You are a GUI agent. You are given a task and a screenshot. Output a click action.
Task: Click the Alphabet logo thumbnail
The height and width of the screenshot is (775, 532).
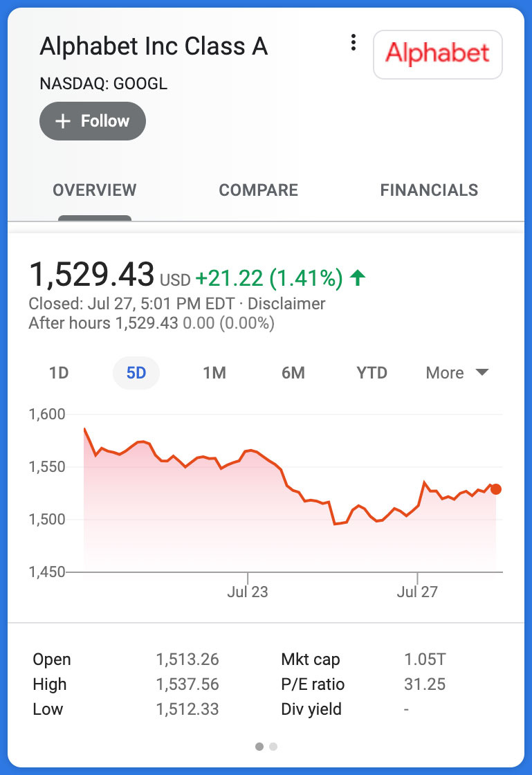click(437, 54)
